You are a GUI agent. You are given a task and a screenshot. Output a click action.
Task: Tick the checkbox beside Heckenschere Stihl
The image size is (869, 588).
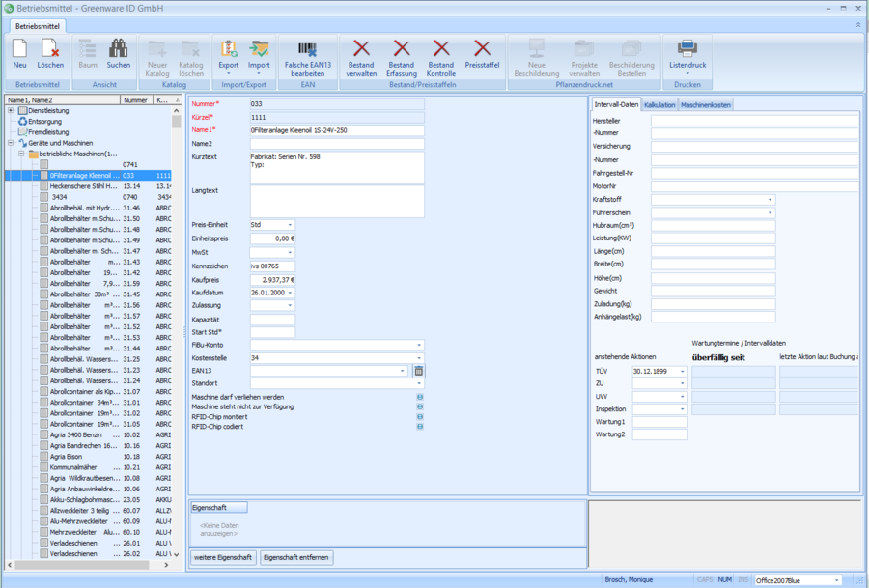point(43,186)
